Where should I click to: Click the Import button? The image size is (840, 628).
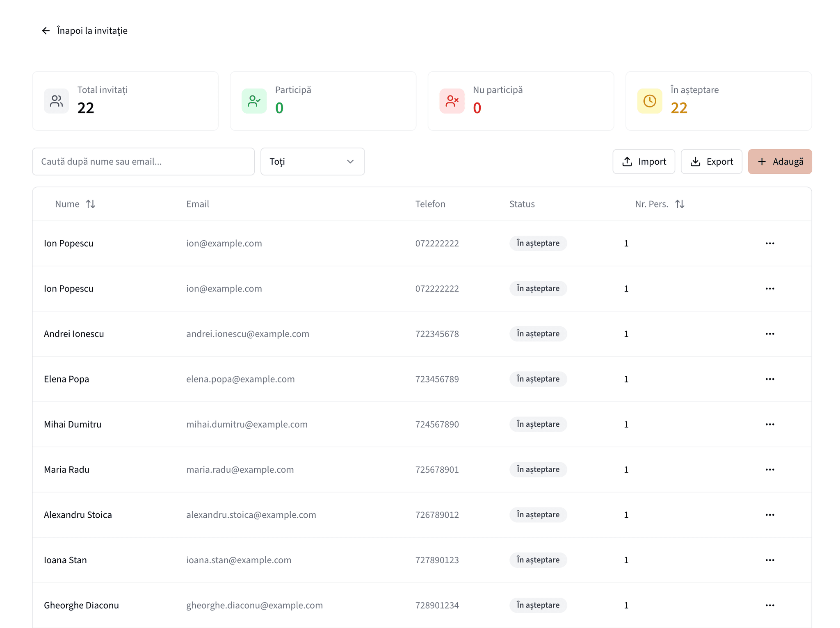click(644, 162)
